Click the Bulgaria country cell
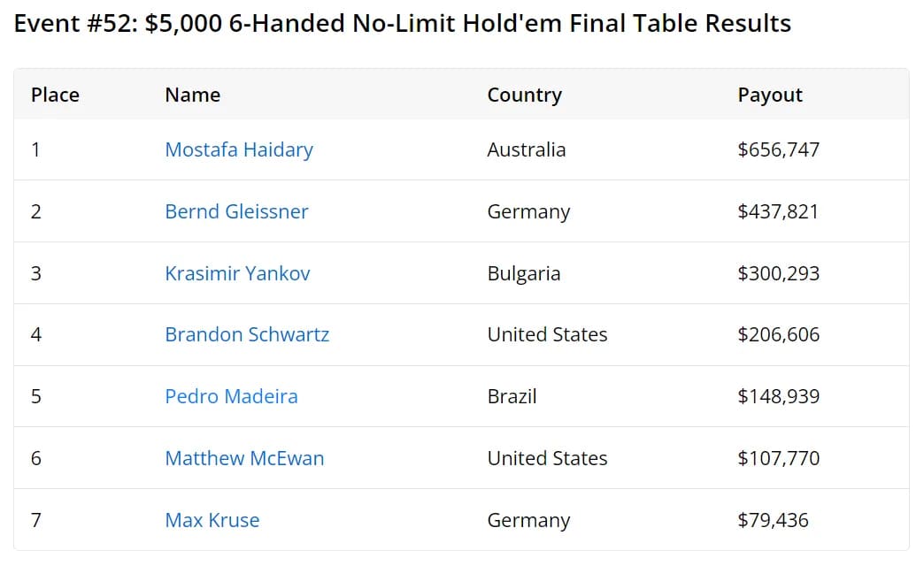 (x=523, y=273)
